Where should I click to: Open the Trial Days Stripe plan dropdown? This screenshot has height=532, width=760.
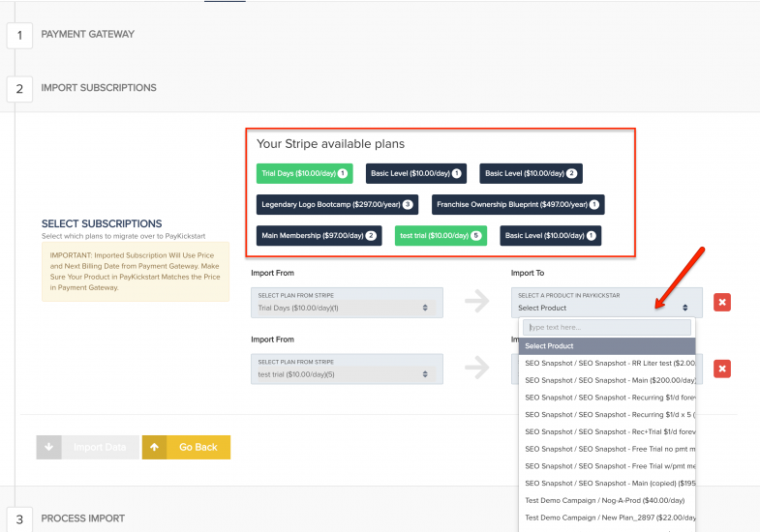tap(347, 303)
